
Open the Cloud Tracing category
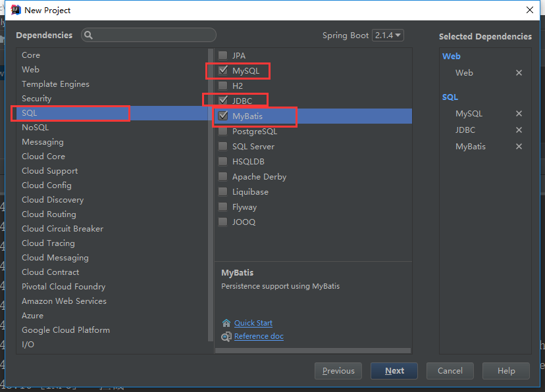click(112, 243)
